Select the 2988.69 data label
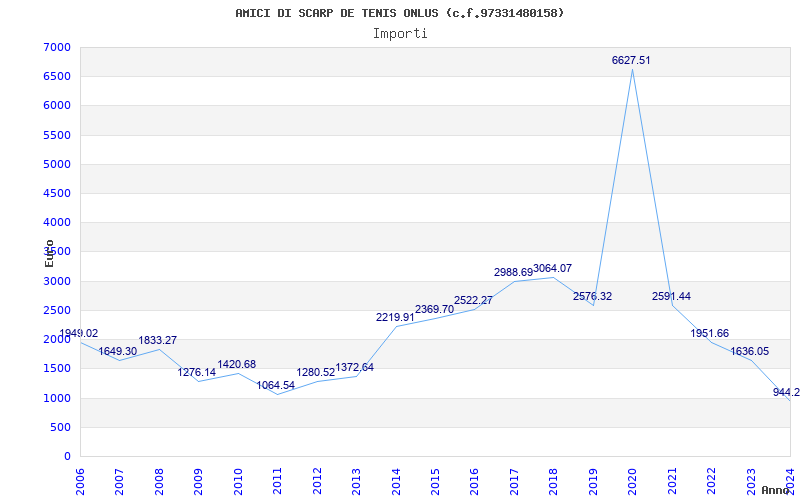This screenshot has height=500, width=800. (513, 273)
